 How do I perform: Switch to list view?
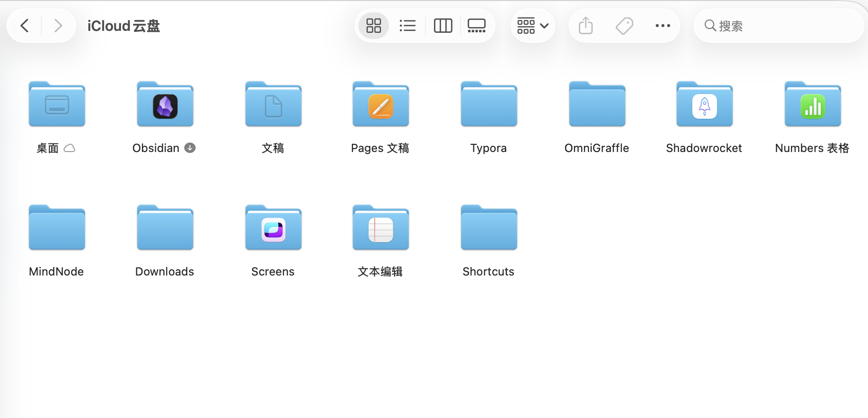coord(407,26)
